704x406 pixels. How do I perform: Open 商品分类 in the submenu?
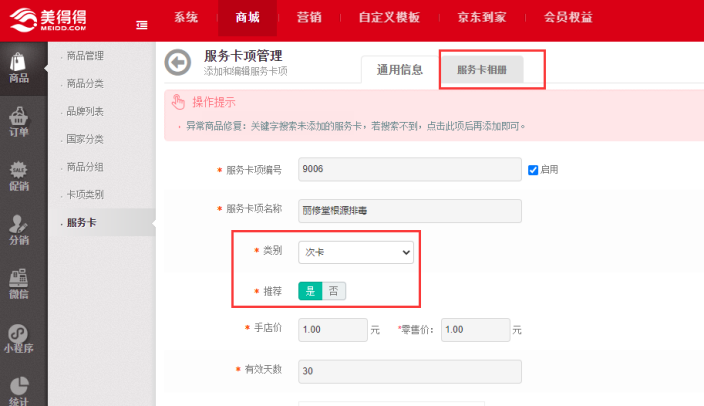[85, 84]
